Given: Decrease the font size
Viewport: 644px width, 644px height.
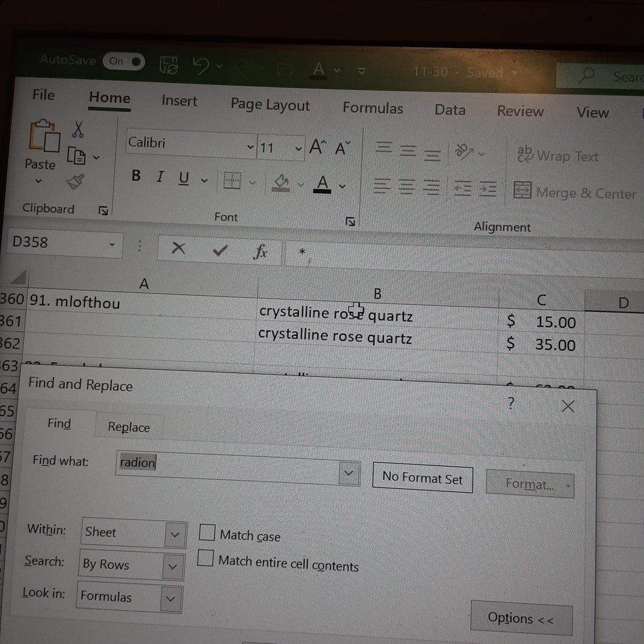Looking at the screenshot, I should (x=342, y=148).
